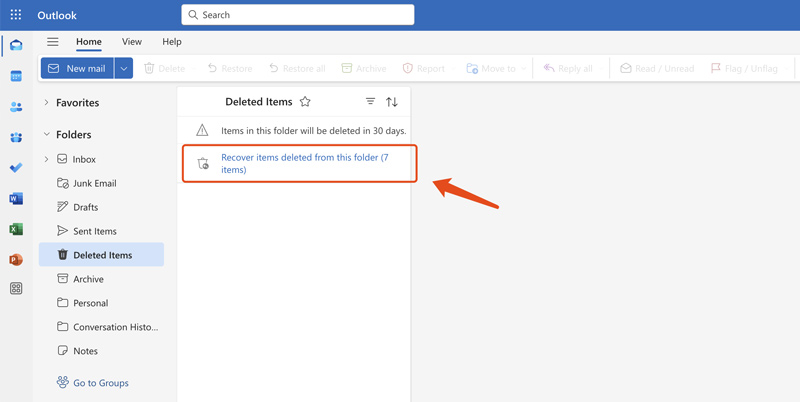Click the New mail button
Viewport: 800px width, 402px height.
click(77, 69)
